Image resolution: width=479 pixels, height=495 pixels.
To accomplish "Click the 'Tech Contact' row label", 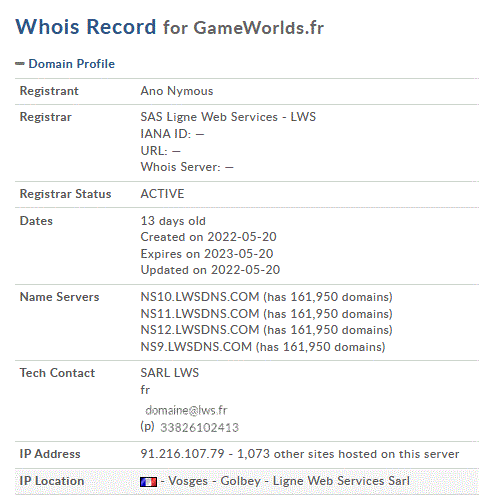I will [x=57, y=373].
